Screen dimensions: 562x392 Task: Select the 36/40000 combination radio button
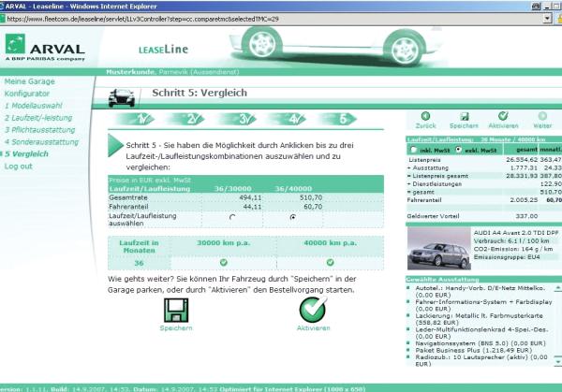tap(294, 216)
